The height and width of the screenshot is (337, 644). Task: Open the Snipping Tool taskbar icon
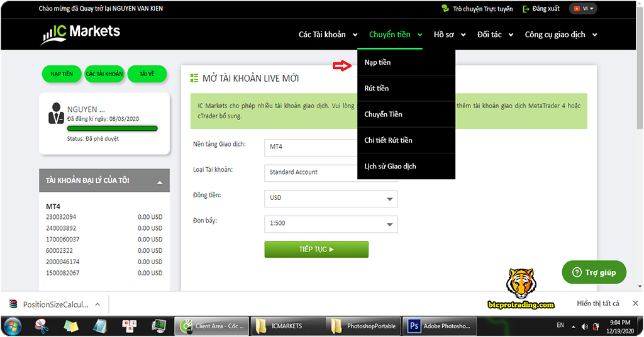[42, 326]
